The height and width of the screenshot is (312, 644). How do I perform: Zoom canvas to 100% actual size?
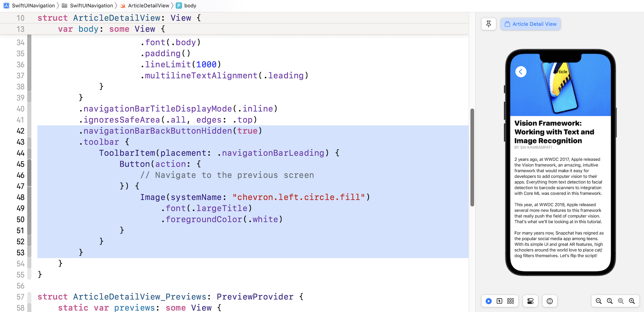coord(609,301)
